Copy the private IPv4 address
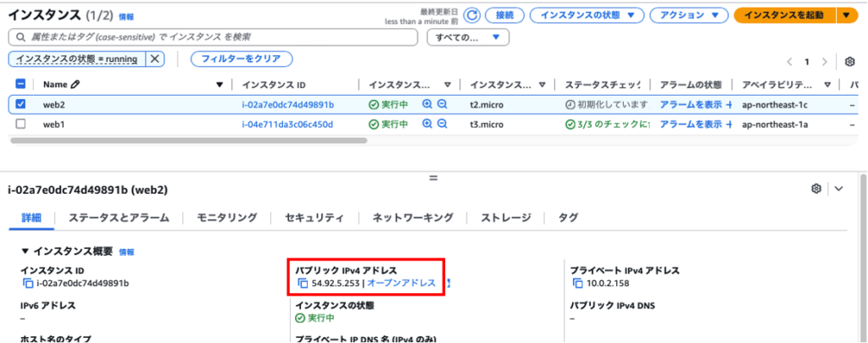The width and height of the screenshot is (868, 343). [x=577, y=283]
